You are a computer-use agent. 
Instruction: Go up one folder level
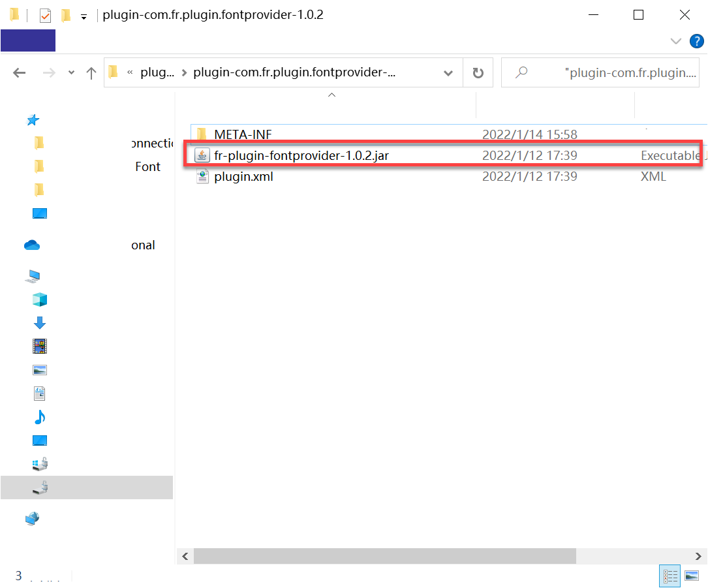click(91, 72)
